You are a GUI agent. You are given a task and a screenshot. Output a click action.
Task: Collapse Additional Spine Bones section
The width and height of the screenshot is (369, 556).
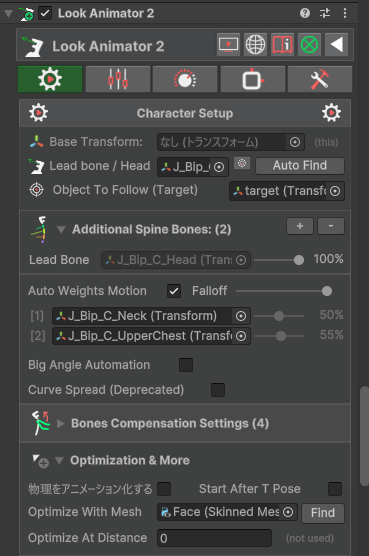tap(61, 230)
